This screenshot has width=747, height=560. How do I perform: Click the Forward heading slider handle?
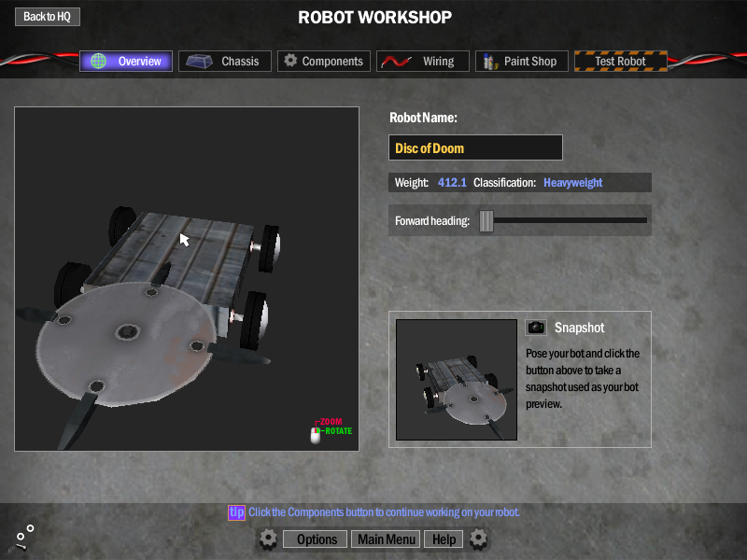tap(486, 220)
